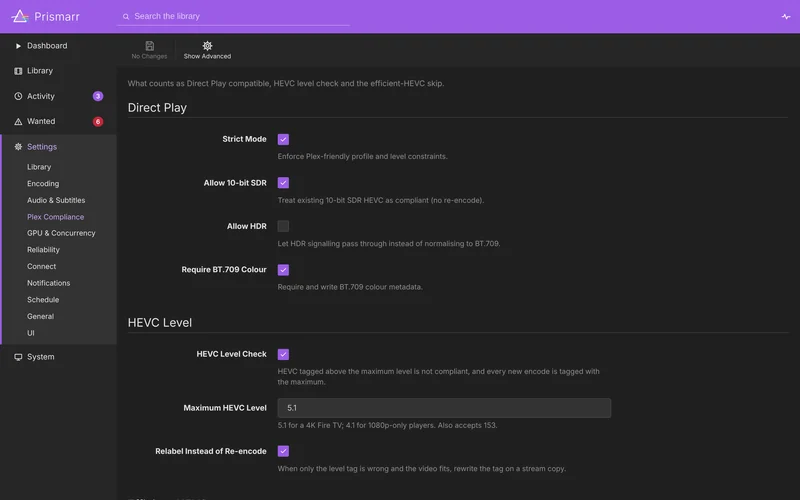Click the Allow 10-bit SDR label
800x500 pixels.
tap(235, 183)
